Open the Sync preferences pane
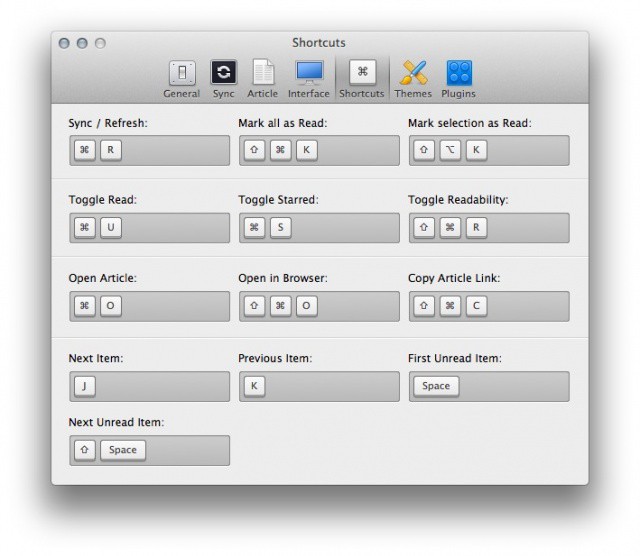 (223, 79)
